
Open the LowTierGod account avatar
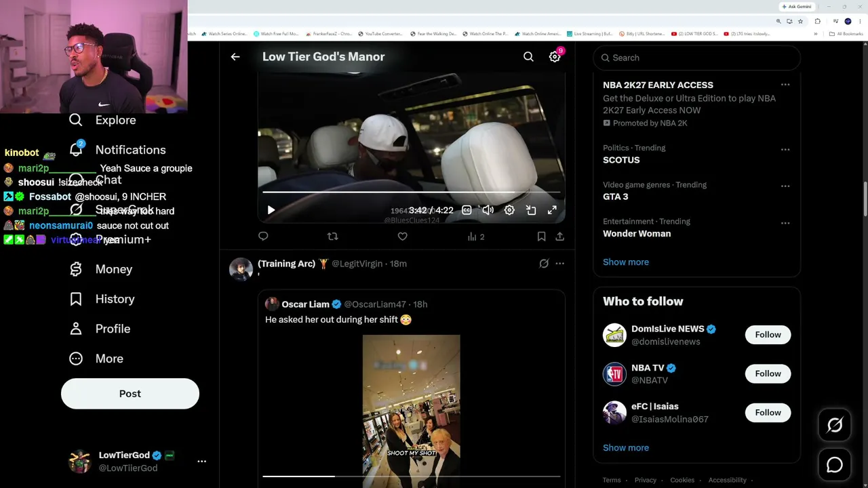(80, 462)
